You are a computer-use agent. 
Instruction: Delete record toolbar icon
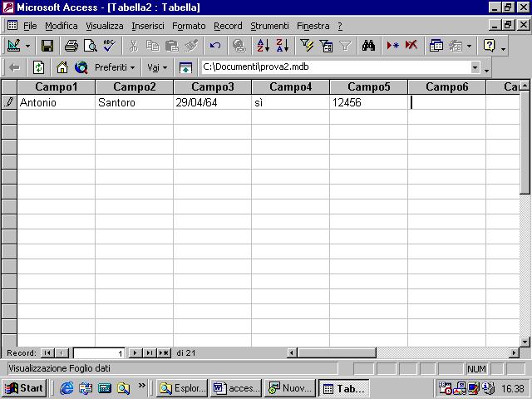click(x=411, y=46)
